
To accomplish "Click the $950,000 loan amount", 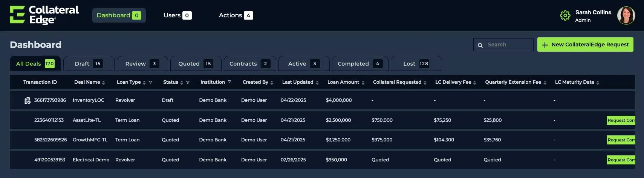I will click(337, 160).
